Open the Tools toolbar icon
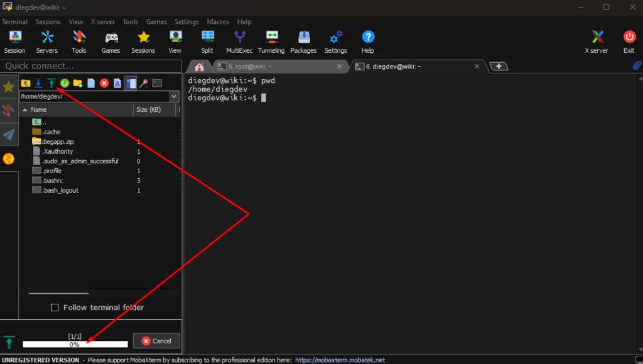This screenshot has height=364, width=643. pyautogui.click(x=78, y=42)
